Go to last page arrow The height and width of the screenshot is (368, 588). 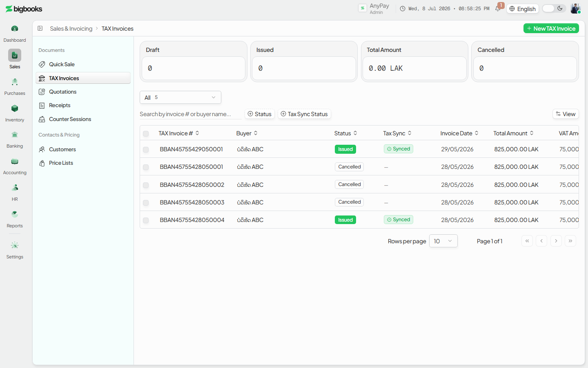570,241
